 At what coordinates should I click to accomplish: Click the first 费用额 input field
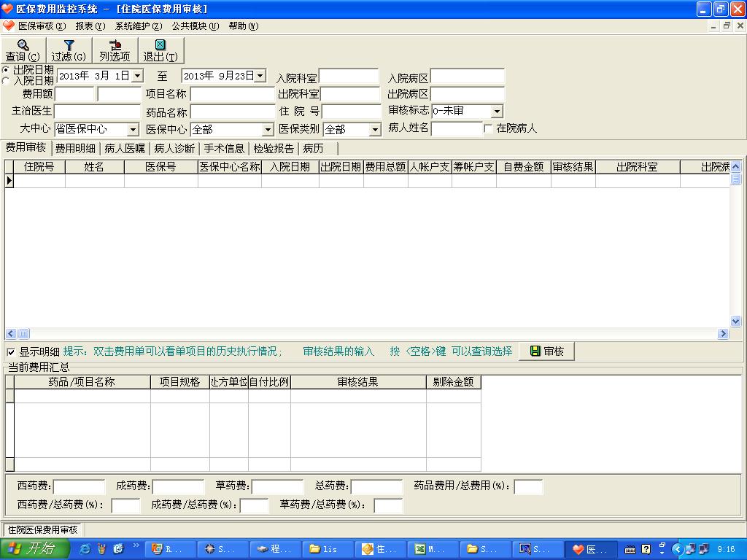(75, 94)
